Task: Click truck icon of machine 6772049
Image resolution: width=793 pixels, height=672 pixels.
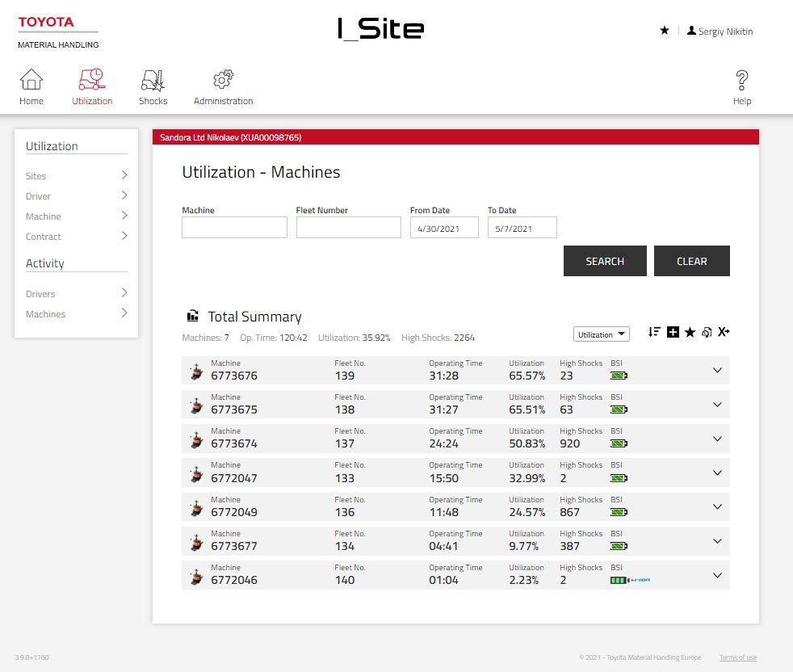Action: [196, 508]
